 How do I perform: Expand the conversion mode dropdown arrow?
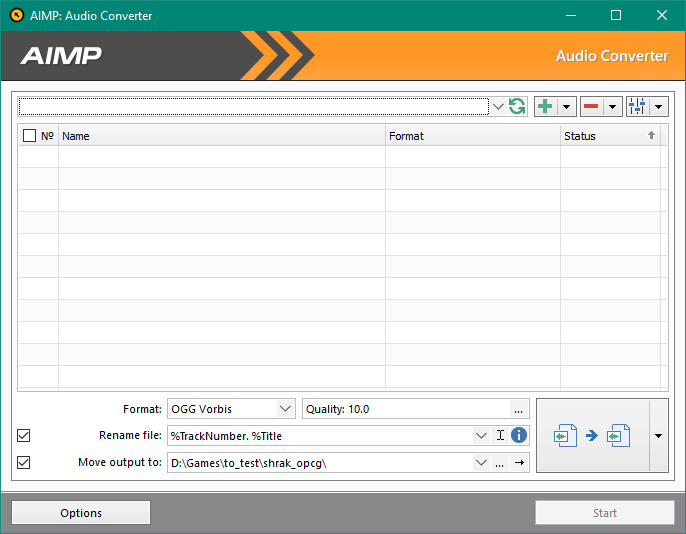point(658,436)
